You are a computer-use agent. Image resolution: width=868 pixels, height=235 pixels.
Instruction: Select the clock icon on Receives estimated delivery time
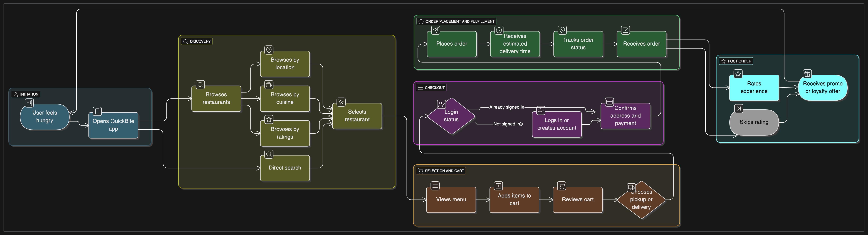coord(499,30)
